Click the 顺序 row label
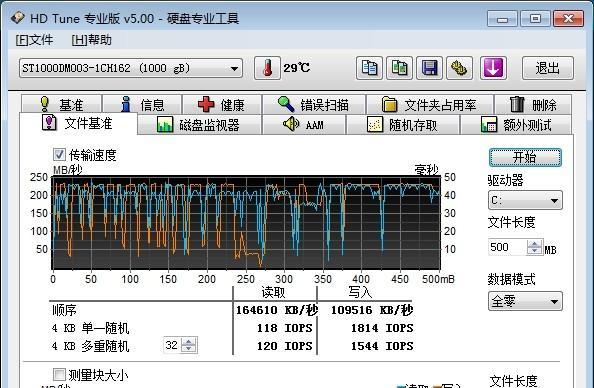Screen dimensions: 594x388 click(64, 310)
